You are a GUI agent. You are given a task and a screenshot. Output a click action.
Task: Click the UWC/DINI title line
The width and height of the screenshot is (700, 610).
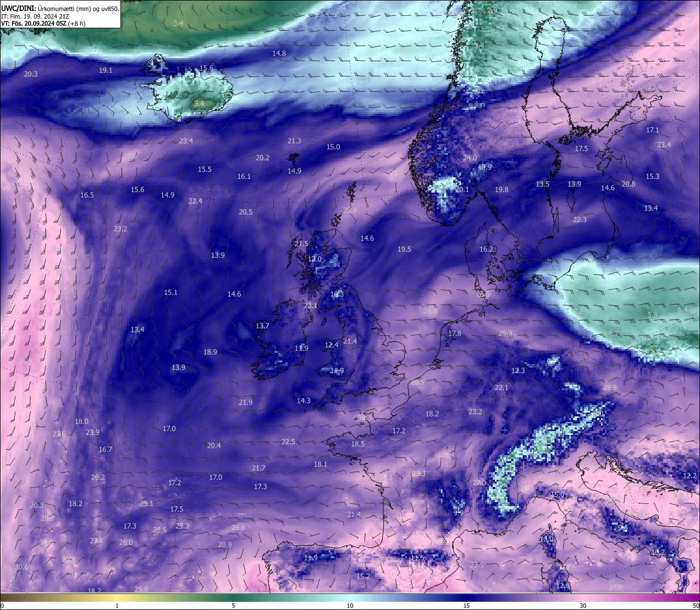coord(60,9)
